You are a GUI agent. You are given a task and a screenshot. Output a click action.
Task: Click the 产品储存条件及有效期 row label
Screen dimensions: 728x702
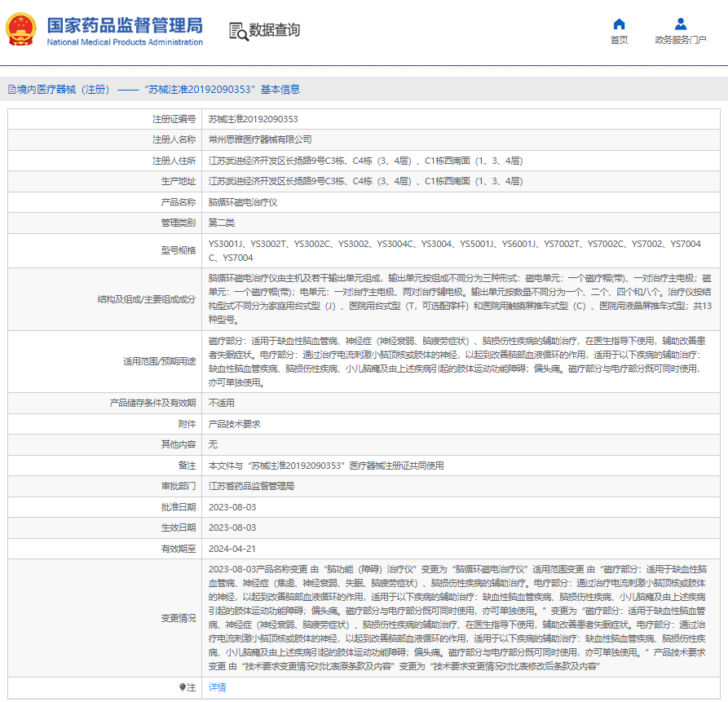tap(152, 403)
